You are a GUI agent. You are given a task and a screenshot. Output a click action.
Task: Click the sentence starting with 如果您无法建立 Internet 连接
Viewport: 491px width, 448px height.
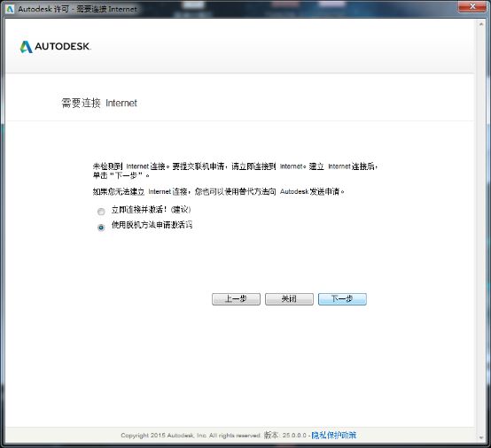coord(218,191)
